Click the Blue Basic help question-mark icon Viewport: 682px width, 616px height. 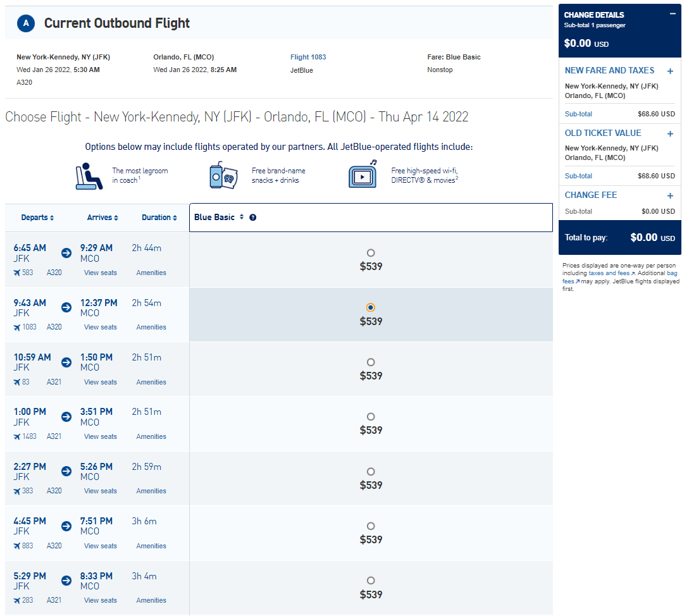[x=252, y=218]
